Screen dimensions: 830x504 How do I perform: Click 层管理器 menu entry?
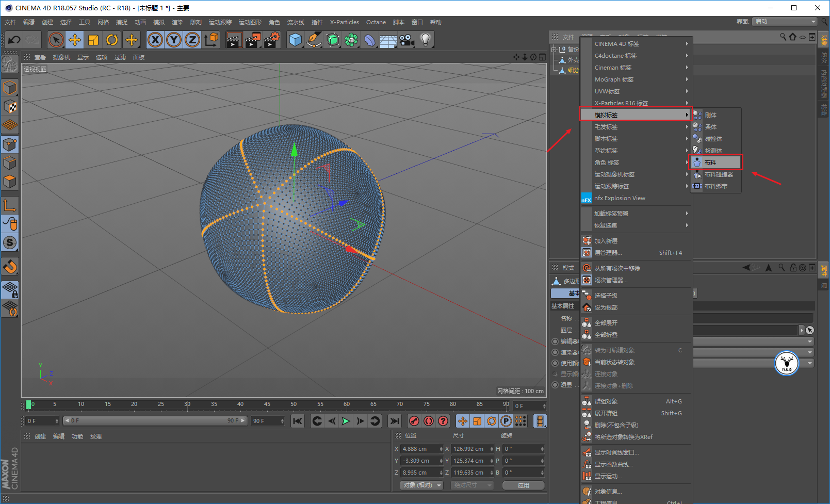[636, 253]
